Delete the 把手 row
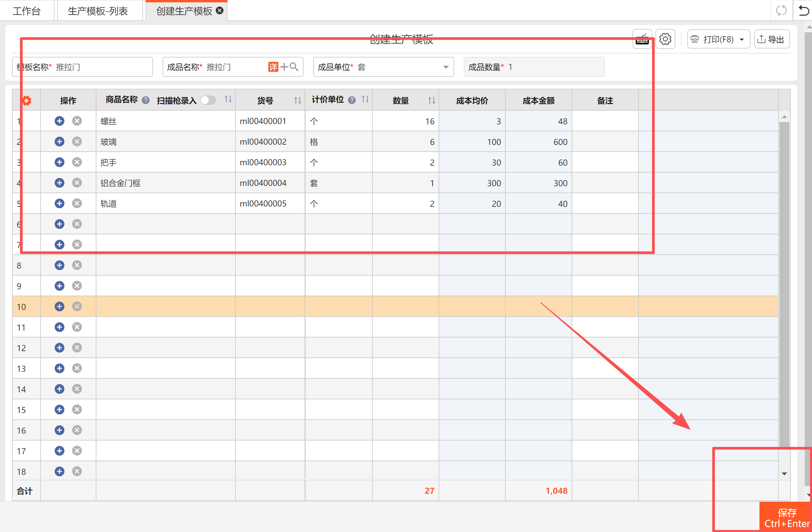 click(x=77, y=163)
